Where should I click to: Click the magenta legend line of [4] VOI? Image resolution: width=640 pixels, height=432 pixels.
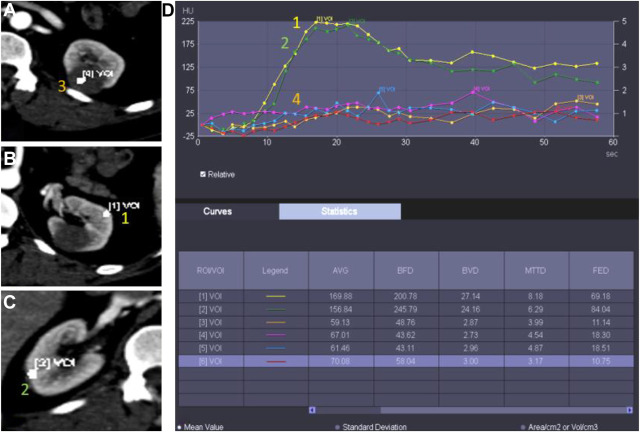276,335
